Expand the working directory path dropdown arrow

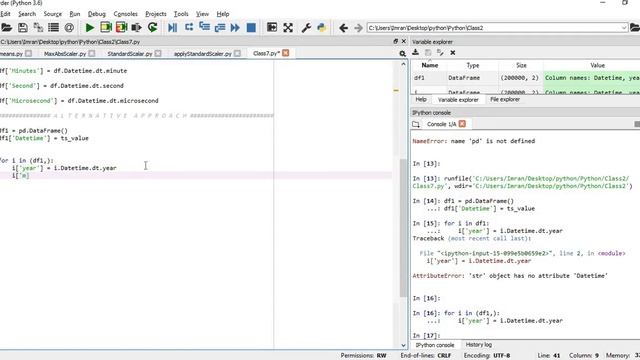click(x=624, y=28)
